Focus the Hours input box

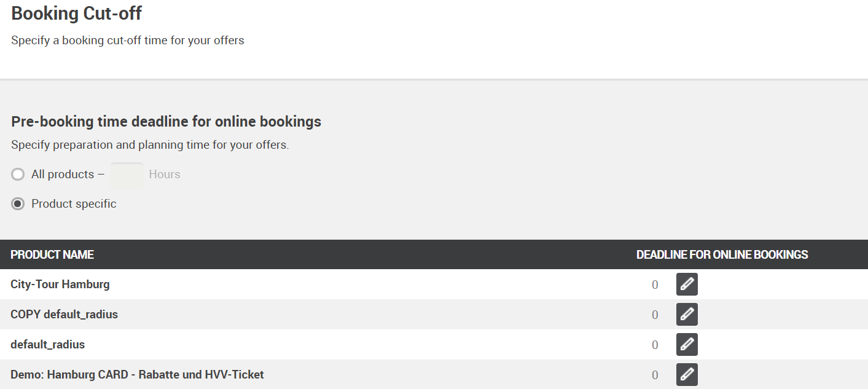tap(127, 175)
